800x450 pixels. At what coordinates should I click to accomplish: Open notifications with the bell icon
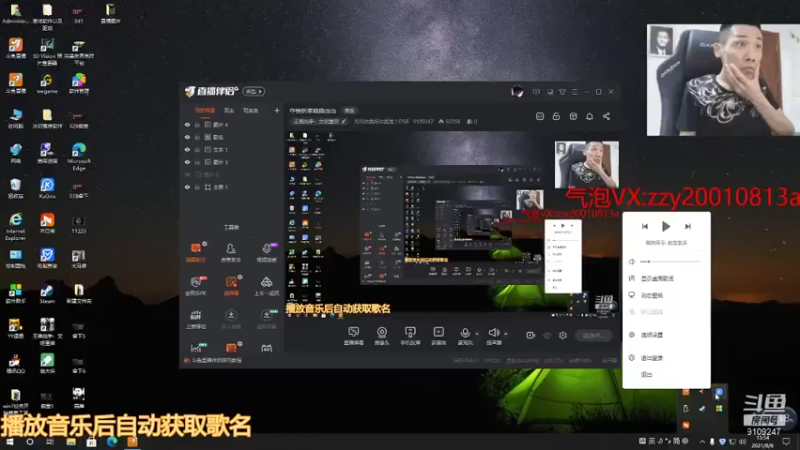(x=589, y=116)
